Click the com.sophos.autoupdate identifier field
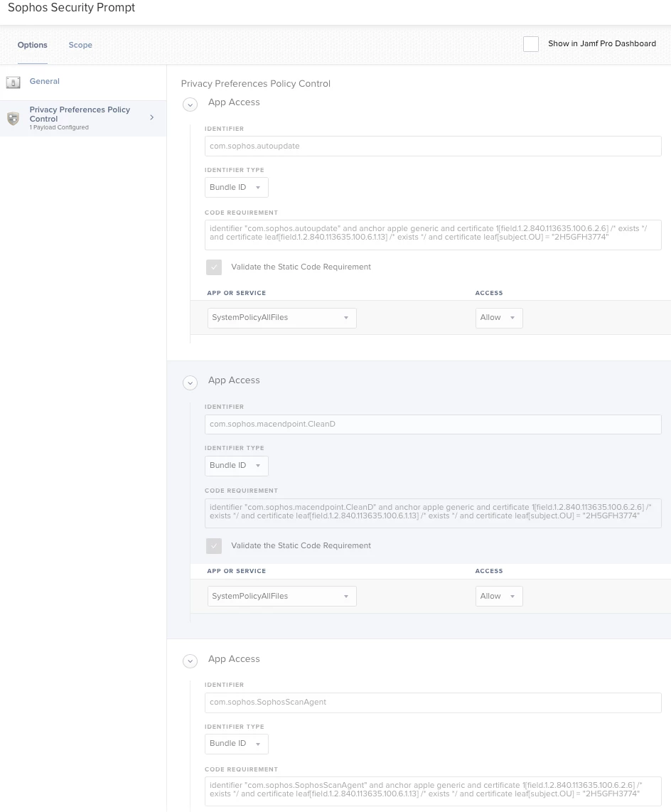This screenshot has height=812, width=671. 433,146
